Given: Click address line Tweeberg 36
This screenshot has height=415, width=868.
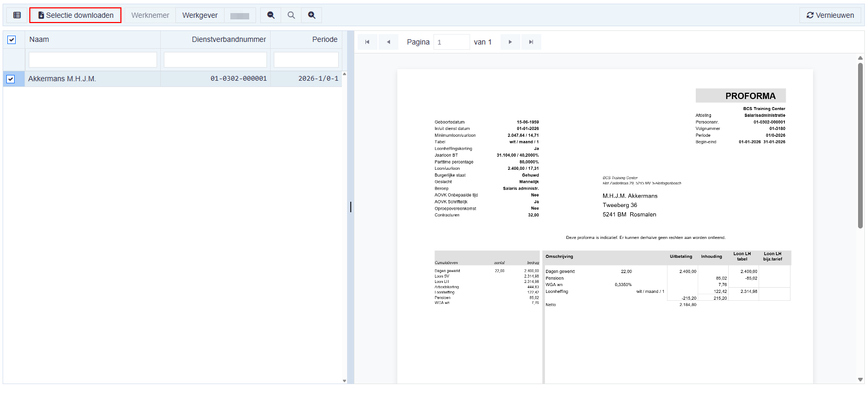Looking at the screenshot, I should pos(620,205).
